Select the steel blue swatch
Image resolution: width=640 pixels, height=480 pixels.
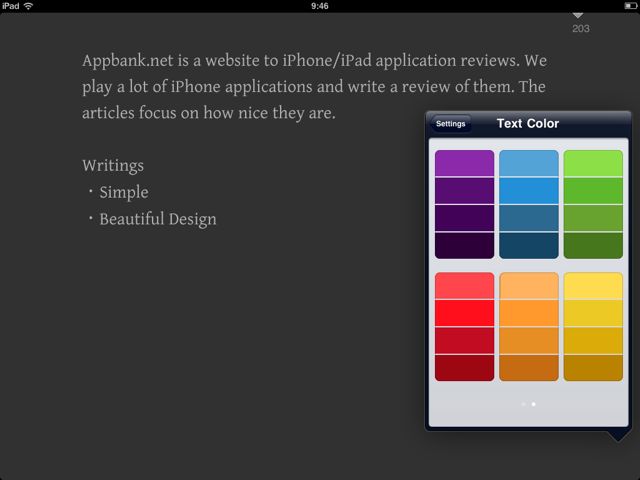[x=529, y=218]
